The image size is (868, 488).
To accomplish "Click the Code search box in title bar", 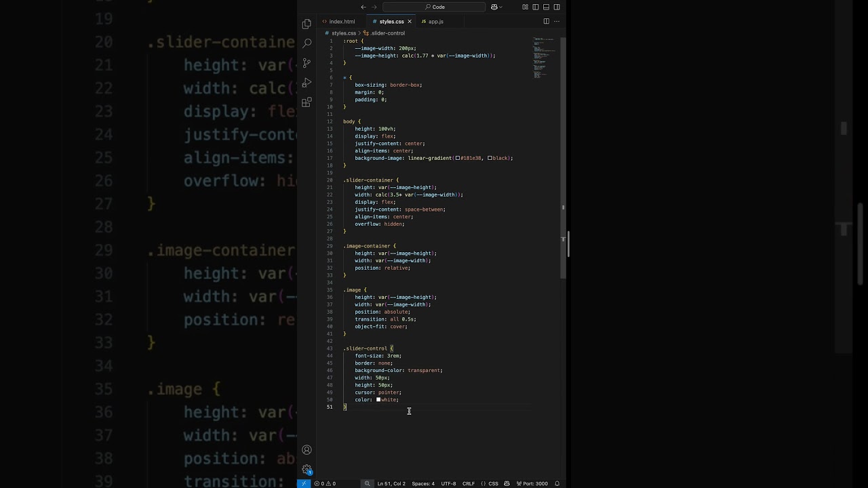I will [x=434, y=7].
